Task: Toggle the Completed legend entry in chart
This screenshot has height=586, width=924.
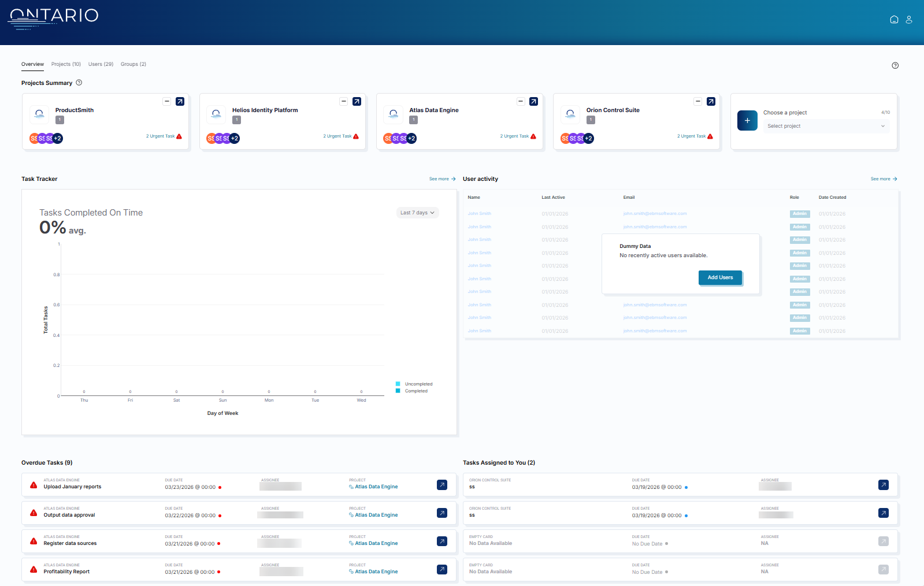Action: pyautogui.click(x=412, y=391)
